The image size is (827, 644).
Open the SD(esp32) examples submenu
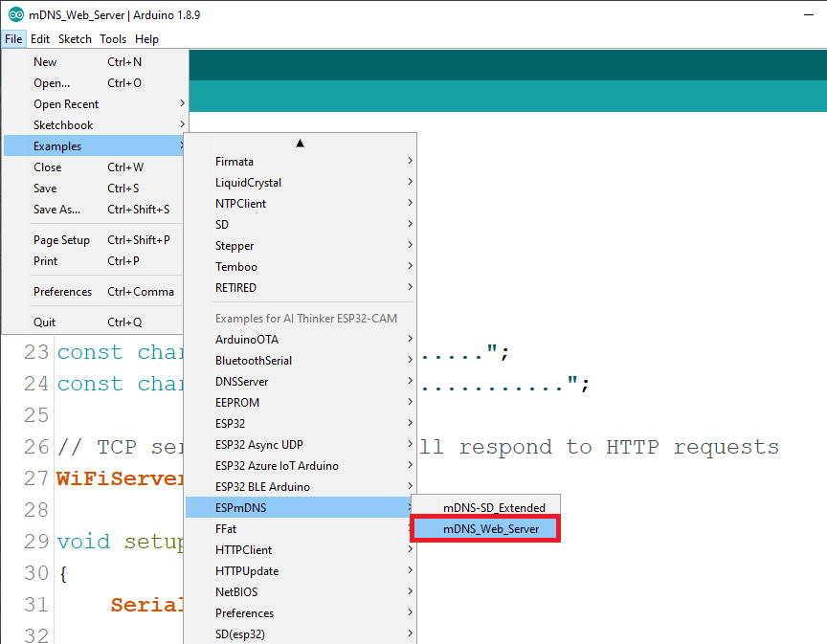click(301, 634)
